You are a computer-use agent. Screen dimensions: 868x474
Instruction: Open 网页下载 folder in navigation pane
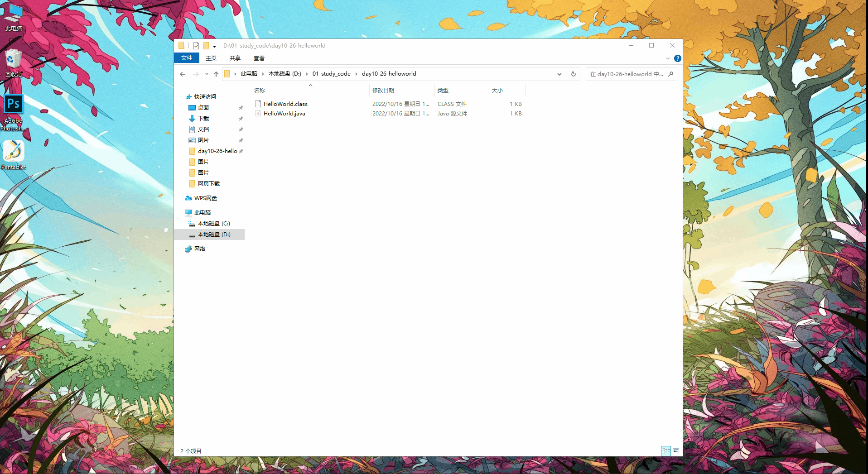click(x=209, y=184)
